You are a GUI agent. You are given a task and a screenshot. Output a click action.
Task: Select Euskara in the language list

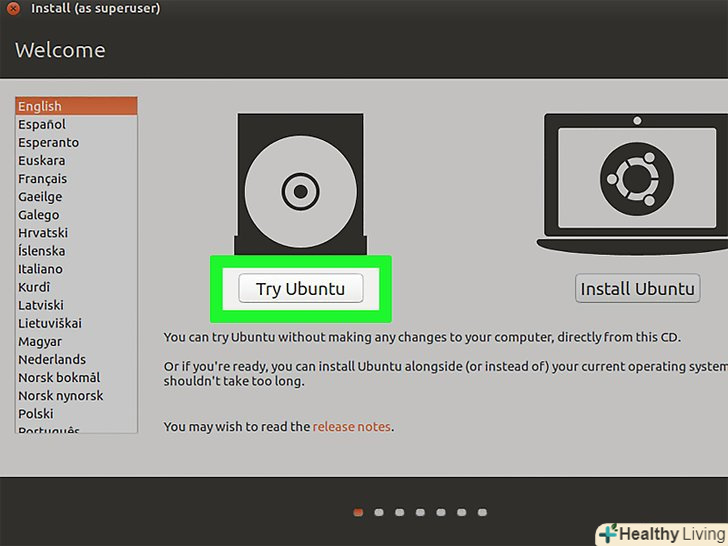[x=76, y=161]
